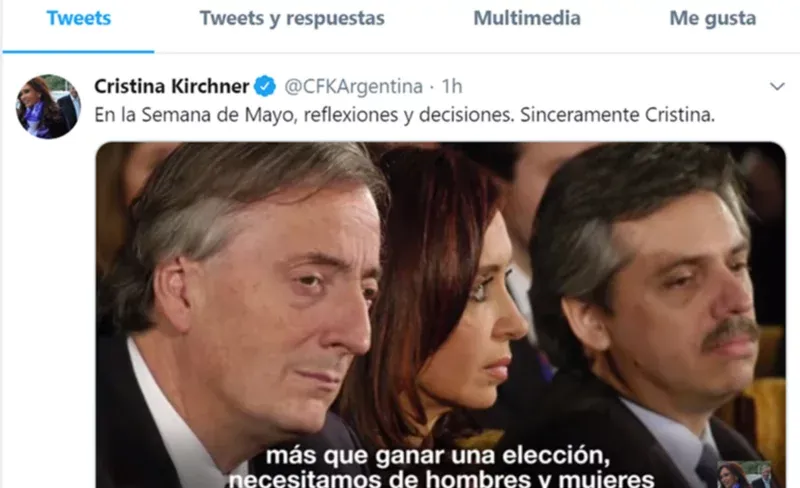Play the embedded video in the tweet
Screen dimensions: 800x488
tap(441, 315)
